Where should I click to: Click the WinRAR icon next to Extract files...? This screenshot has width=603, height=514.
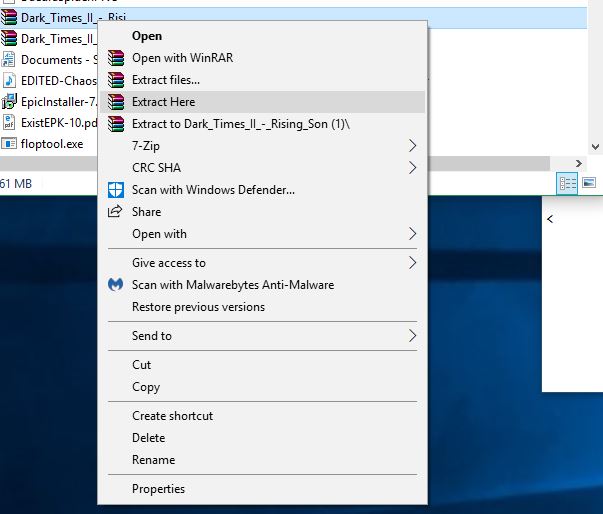coord(115,80)
